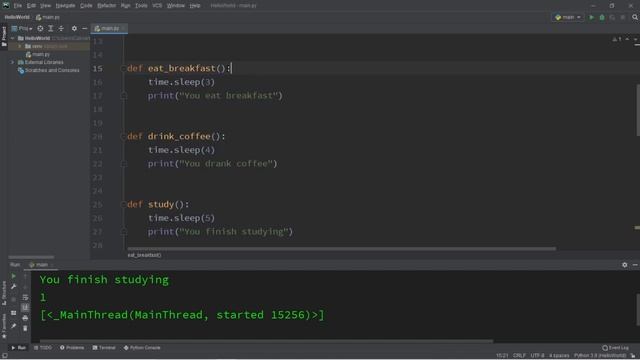640x360 pixels.
Task: Open the Terminal tool window
Action: [104, 348]
